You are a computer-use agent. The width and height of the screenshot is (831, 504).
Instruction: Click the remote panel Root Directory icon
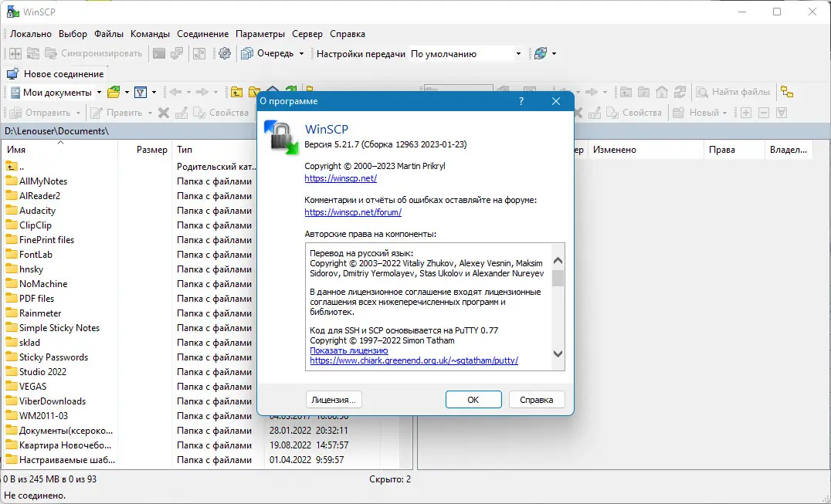[x=643, y=92]
